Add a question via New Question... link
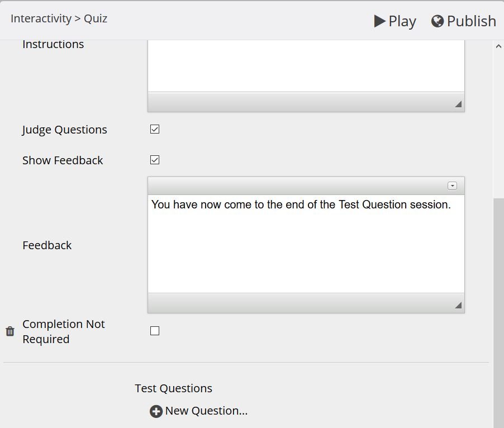504x428 pixels. [x=206, y=411]
